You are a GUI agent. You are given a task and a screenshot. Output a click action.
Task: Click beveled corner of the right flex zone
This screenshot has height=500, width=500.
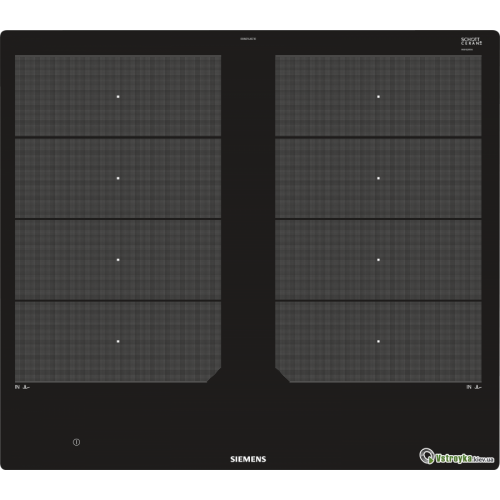click(282, 375)
